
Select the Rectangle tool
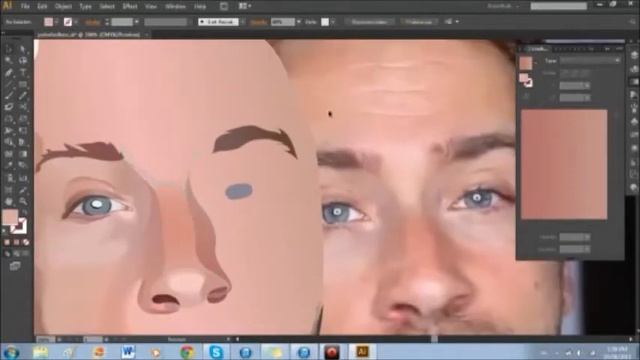point(23,84)
